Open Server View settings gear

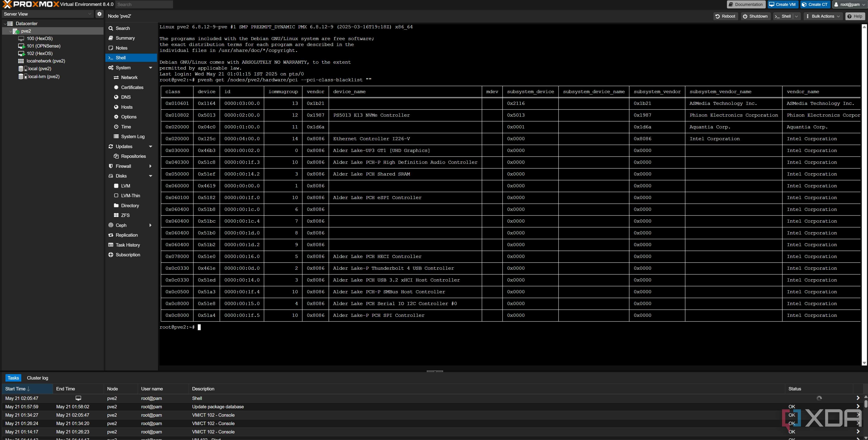point(99,14)
